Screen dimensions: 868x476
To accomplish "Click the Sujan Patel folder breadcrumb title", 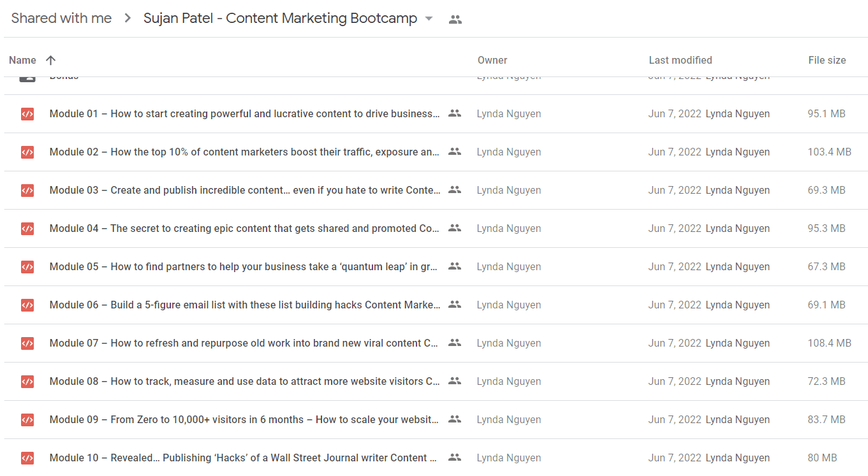I will click(x=280, y=18).
